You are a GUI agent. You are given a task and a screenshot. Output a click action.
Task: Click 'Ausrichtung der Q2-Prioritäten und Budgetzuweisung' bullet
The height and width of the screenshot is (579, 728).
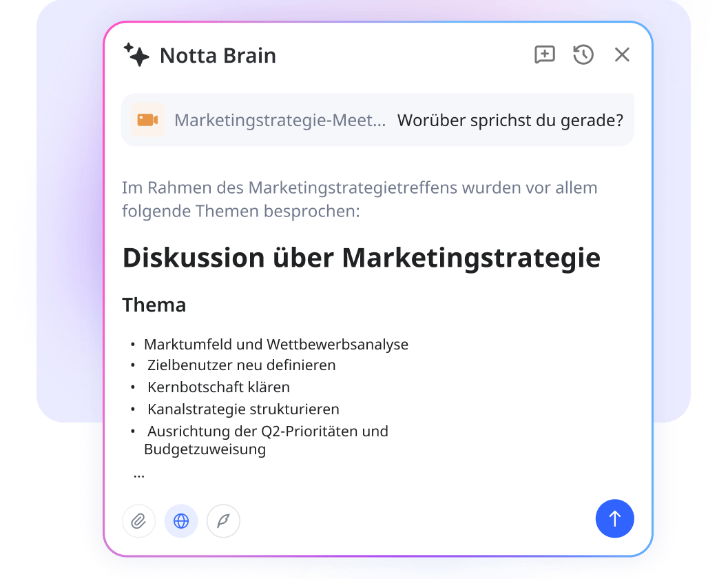coord(266,440)
